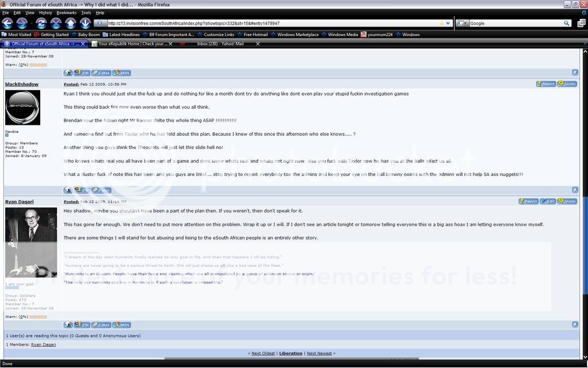Click the browser Back arrow button
The image size is (588, 368).
tap(7, 23)
